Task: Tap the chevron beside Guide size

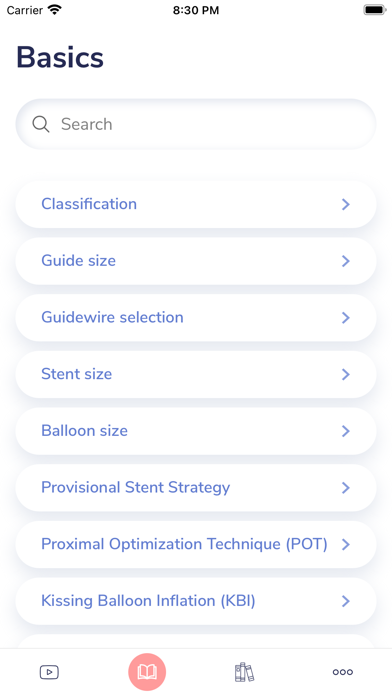Action: 345,261
